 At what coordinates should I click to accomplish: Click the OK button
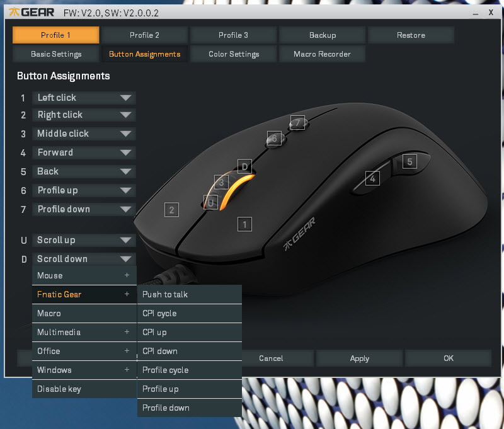[x=449, y=358]
